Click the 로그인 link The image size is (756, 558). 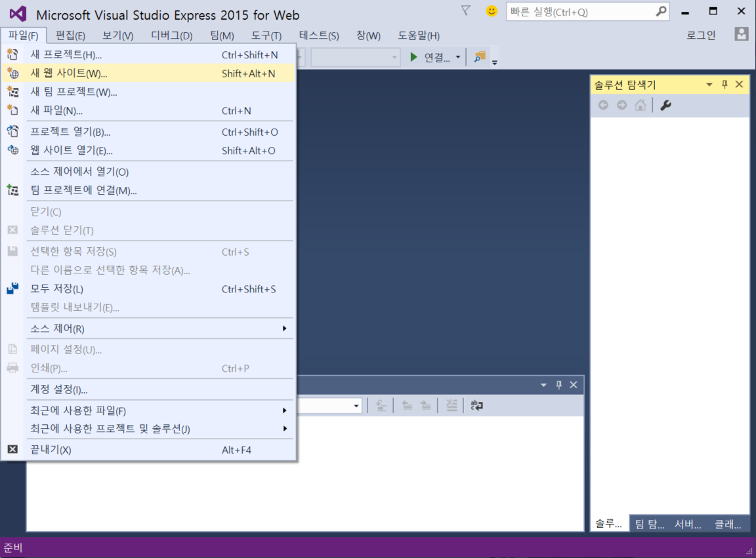pyautogui.click(x=701, y=35)
